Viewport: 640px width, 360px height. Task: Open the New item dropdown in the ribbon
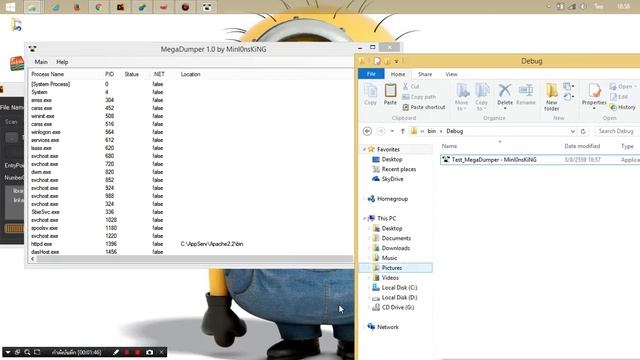pyautogui.click(x=569, y=87)
